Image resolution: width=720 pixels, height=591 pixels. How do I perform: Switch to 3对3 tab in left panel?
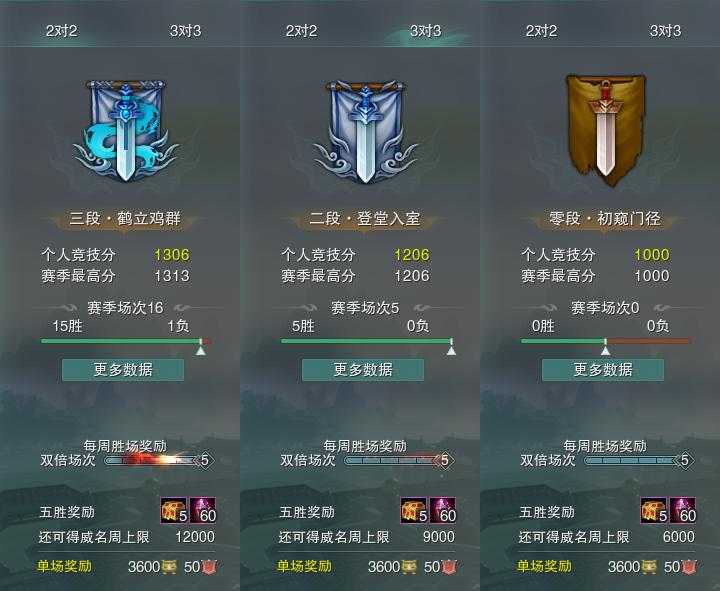[x=186, y=31]
